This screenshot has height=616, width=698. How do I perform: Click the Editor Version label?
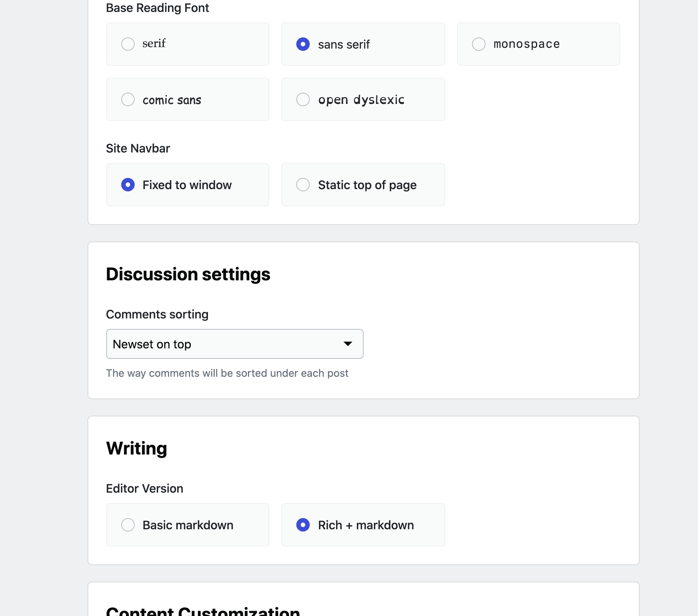144,488
